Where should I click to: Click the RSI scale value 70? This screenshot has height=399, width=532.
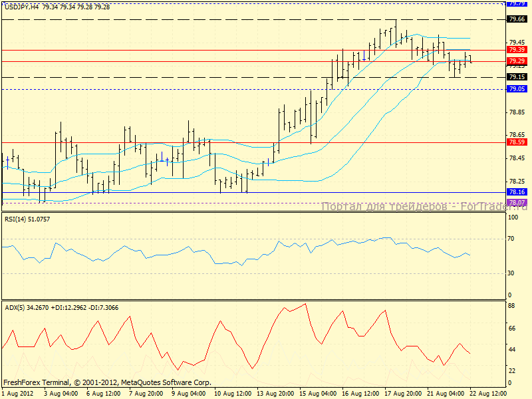(x=512, y=237)
